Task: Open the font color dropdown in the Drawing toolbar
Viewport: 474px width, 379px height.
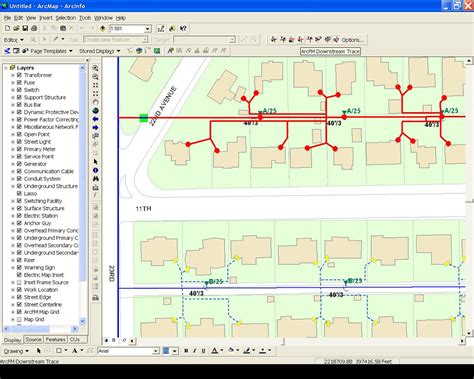Action: [x=222, y=351]
